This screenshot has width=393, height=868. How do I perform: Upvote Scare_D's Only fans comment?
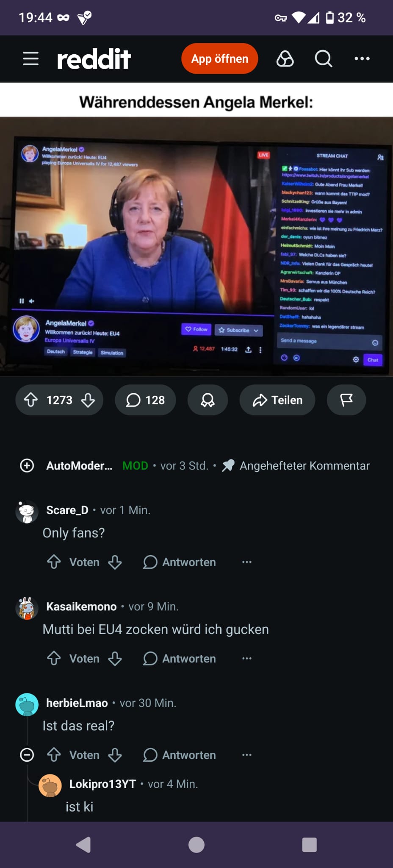pos(54,562)
